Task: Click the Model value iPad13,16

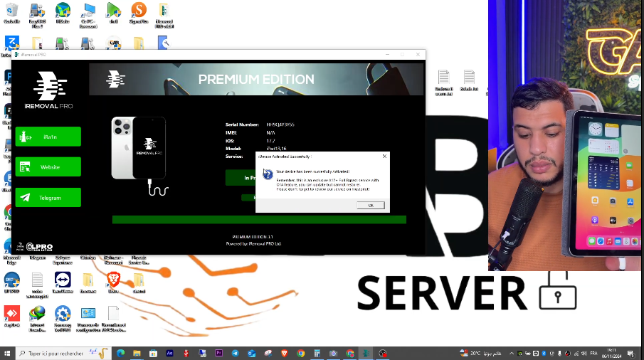Action: tap(276, 149)
